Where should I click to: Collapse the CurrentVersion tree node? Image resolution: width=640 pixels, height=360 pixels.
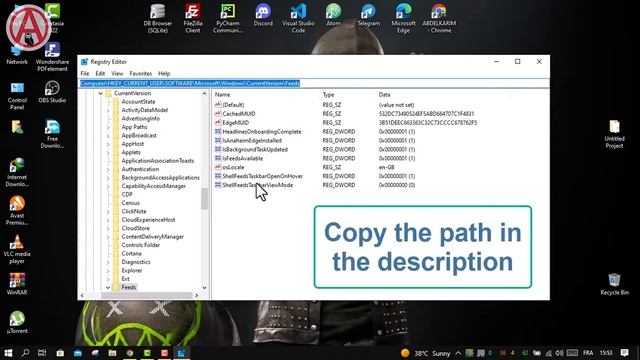pyautogui.click(x=100, y=93)
